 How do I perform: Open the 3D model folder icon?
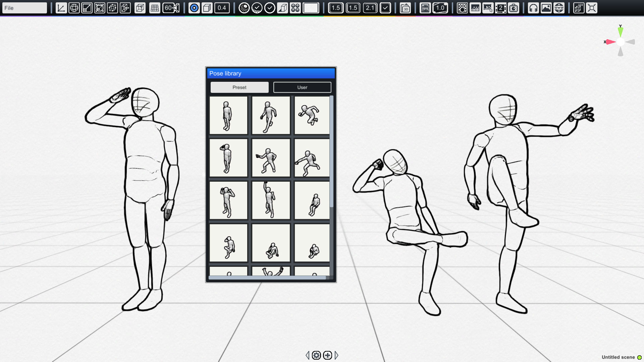click(405, 8)
